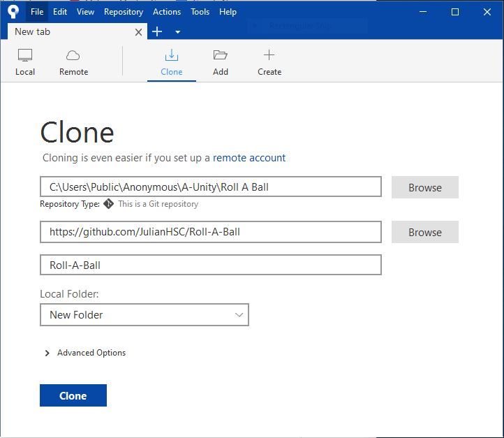Open the Tools menu
The height and width of the screenshot is (438, 504).
point(200,12)
